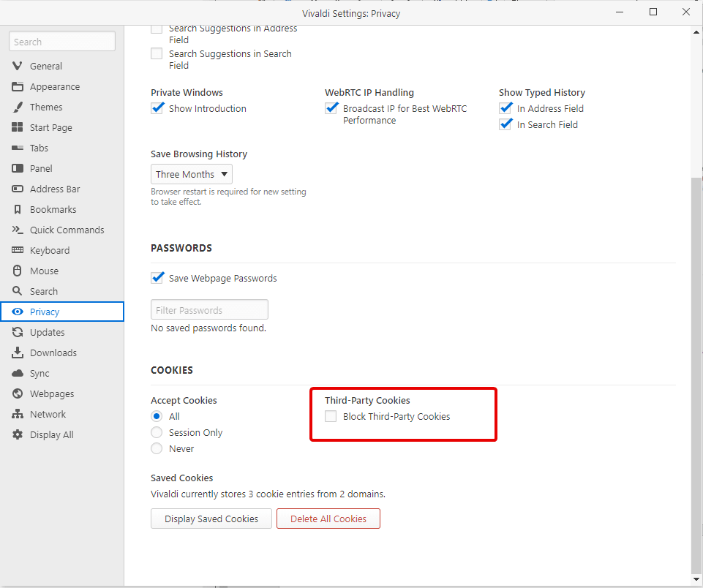The height and width of the screenshot is (588, 703).
Task: Enable Search Suggestions in Search Field
Action: (x=157, y=54)
